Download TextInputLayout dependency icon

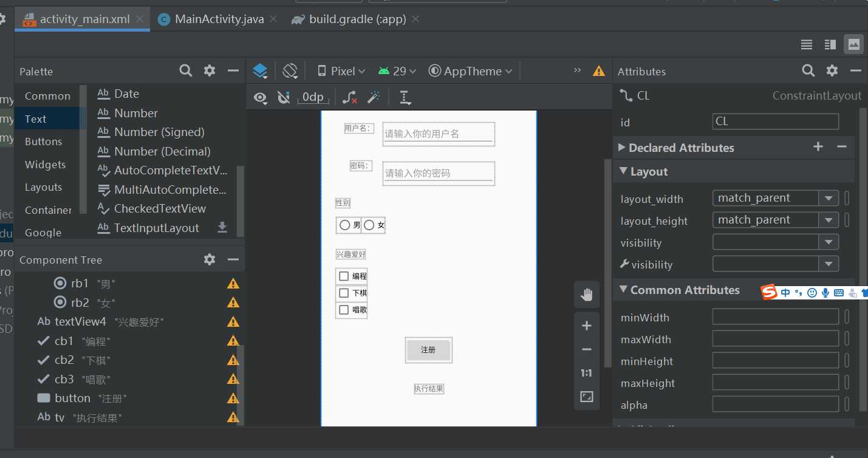click(222, 227)
